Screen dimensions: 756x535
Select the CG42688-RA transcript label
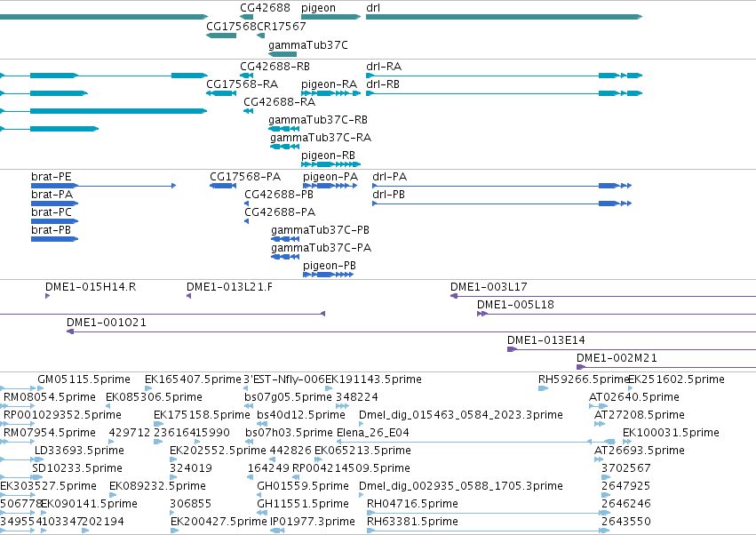coord(279,102)
